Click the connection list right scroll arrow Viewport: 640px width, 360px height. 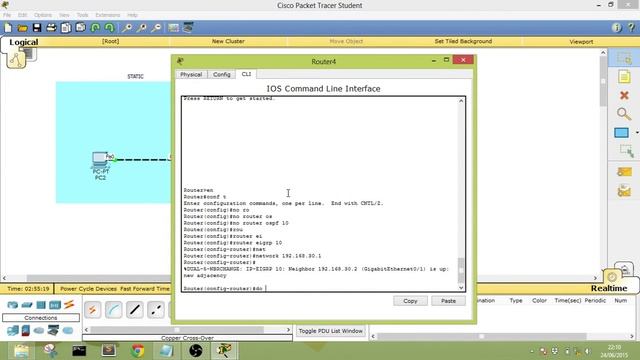288,329
